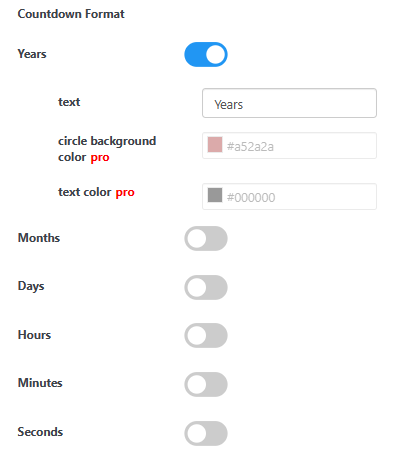Enable the Months toggle switch
The height and width of the screenshot is (454, 397).
pos(206,239)
